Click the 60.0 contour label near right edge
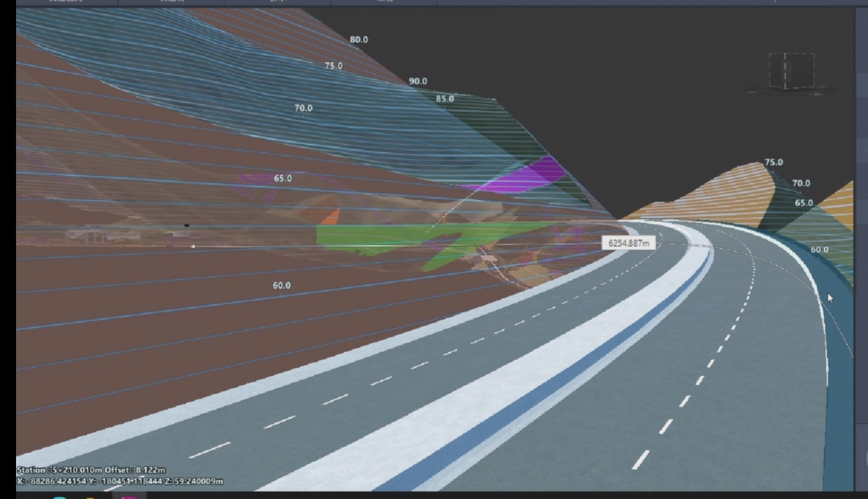Screen dimensions: 868x499 [x=819, y=250]
